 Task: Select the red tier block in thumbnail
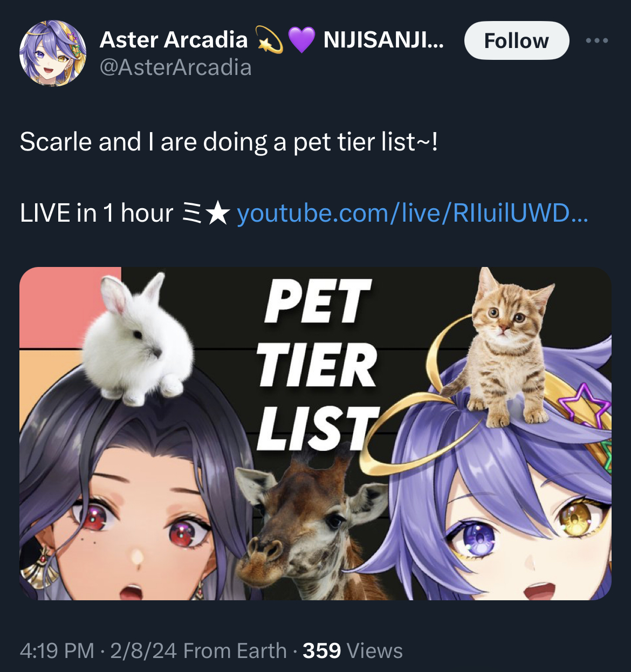[70, 308]
